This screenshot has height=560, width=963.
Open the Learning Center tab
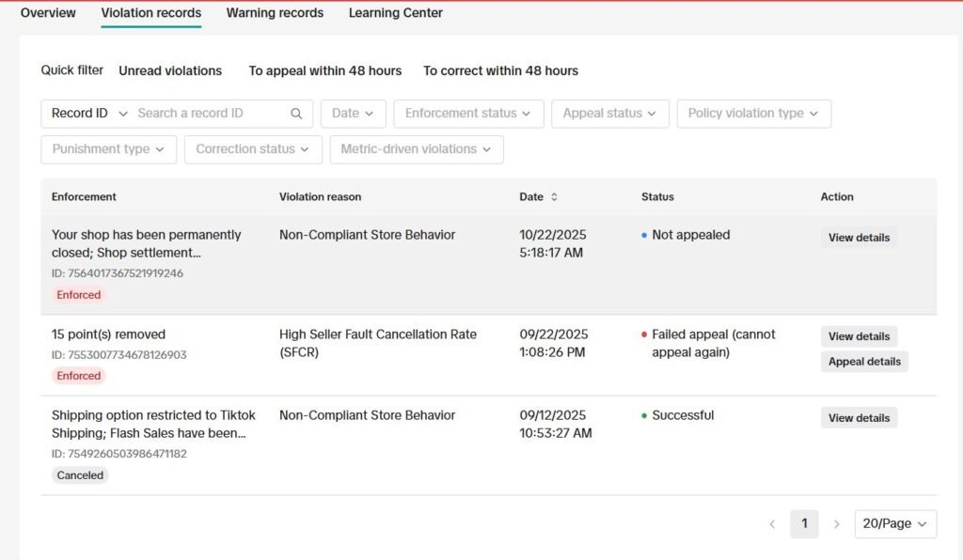click(x=395, y=13)
